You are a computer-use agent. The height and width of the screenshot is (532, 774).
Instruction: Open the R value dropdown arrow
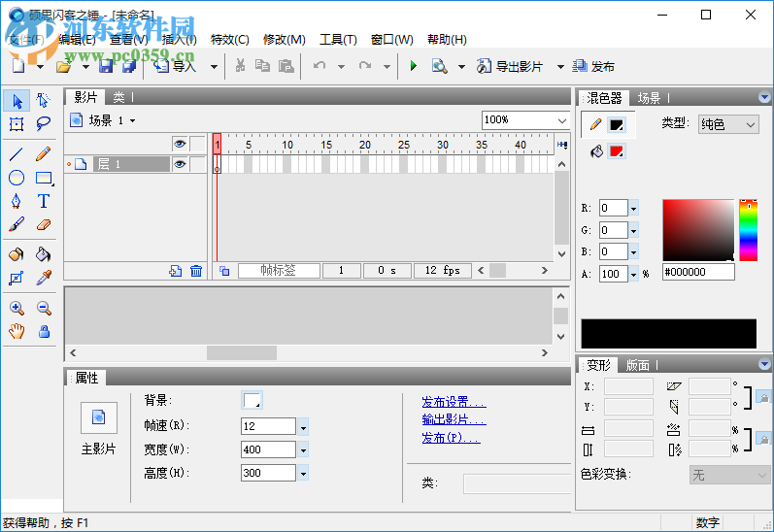(x=634, y=209)
